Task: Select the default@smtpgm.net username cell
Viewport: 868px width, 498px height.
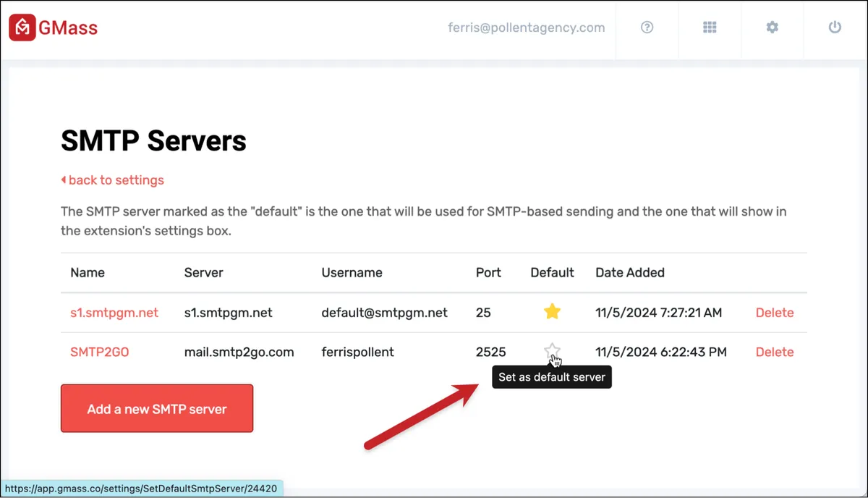Action: coord(385,313)
